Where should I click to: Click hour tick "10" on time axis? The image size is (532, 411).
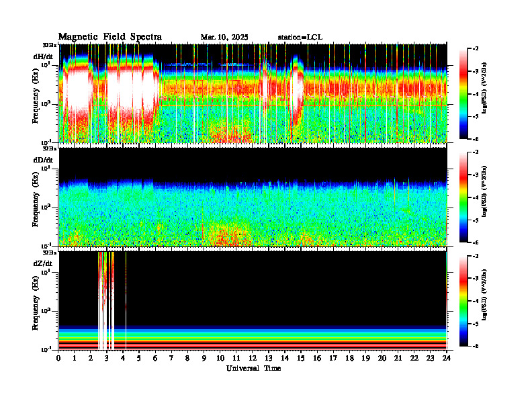[220, 359]
